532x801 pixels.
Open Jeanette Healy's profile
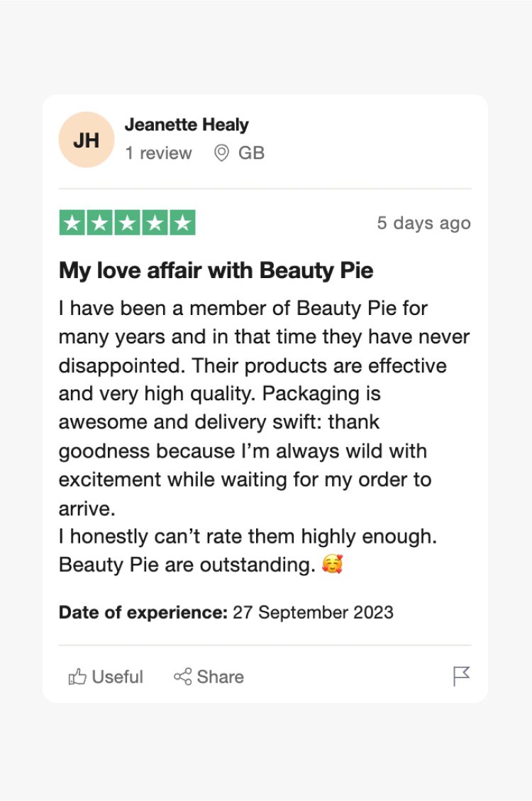point(187,124)
